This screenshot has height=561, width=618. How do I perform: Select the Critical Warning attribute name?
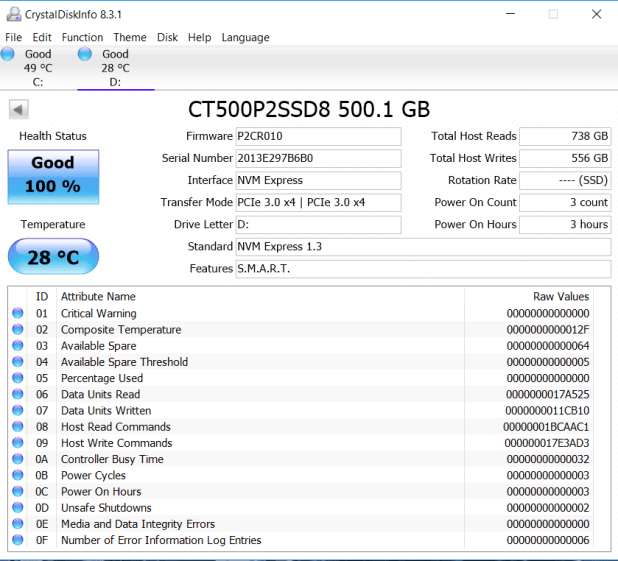pos(99,313)
